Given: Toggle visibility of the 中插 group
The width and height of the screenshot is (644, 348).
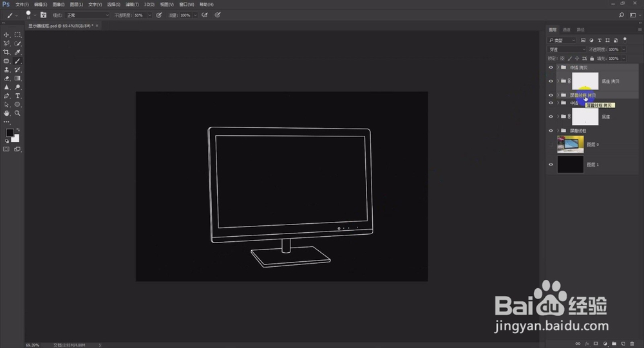Looking at the screenshot, I should point(551,103).
